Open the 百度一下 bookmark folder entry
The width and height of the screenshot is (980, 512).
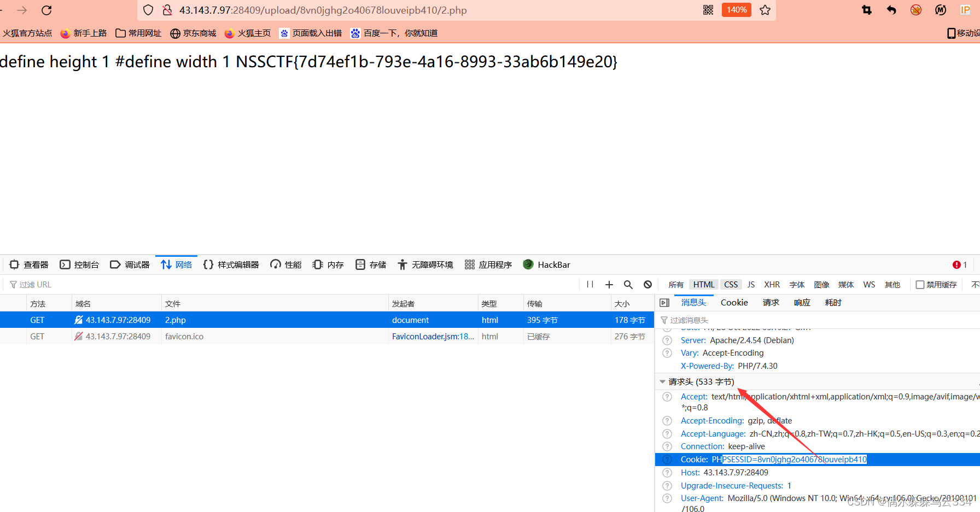395,33
